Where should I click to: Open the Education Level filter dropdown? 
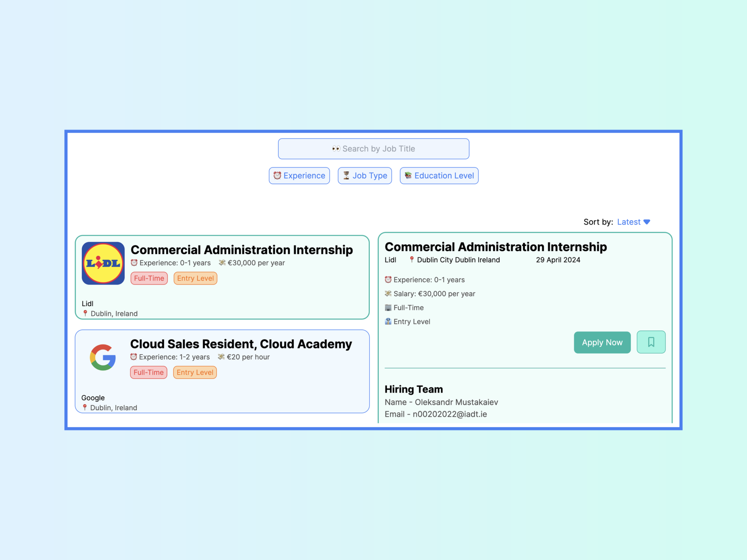tap(439, 175)
